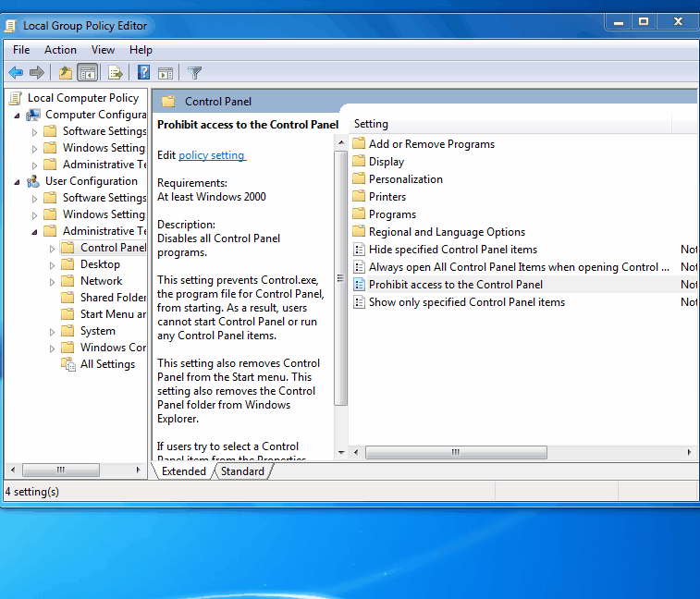Viewport: 700px width, 599px height.
Task: Toggle Show/Hide Action Pane toolbar icon
Action: click(166, 73)
